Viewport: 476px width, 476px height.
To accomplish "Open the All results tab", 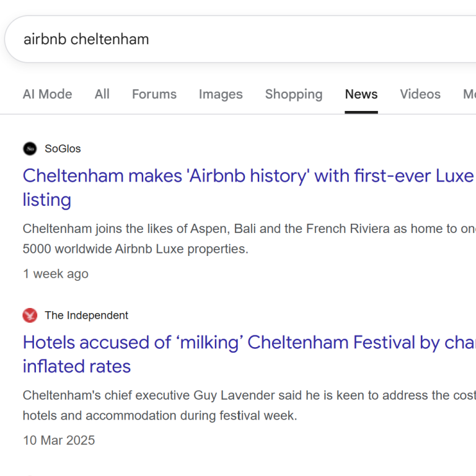I will click(102, 94).
